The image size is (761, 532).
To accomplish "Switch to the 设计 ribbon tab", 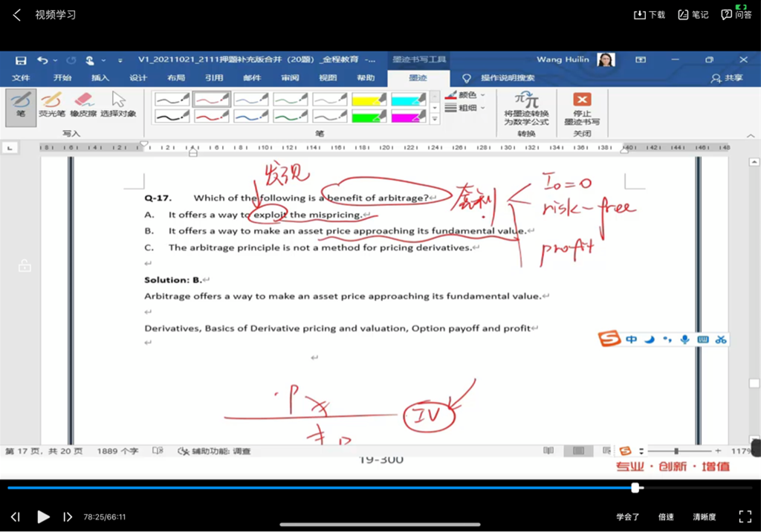I will point(138,78).
